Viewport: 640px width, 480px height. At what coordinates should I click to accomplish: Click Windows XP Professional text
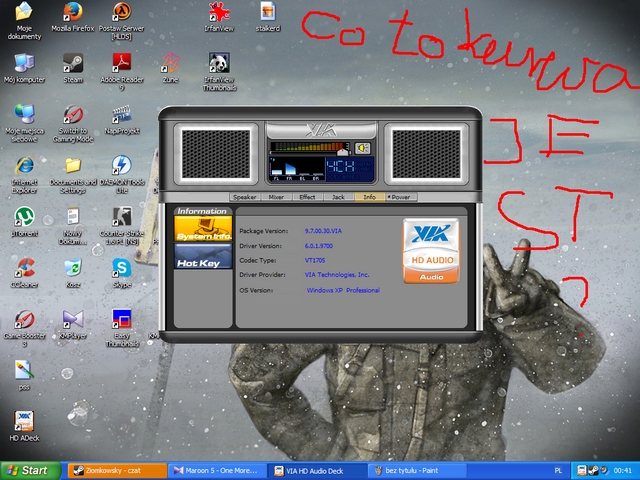[x=343, y=290]
